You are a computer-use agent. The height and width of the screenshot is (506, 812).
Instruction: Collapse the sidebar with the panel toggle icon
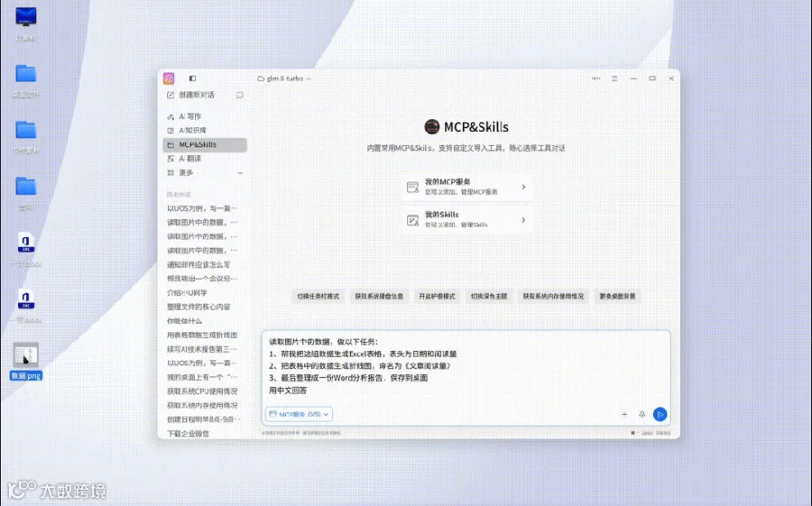tap(193, 78)
